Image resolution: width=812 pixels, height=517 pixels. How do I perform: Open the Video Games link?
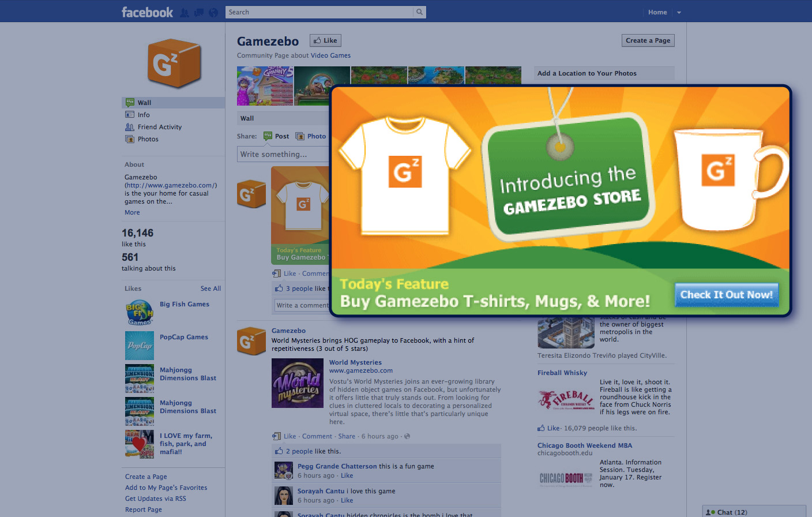(330, 55)
